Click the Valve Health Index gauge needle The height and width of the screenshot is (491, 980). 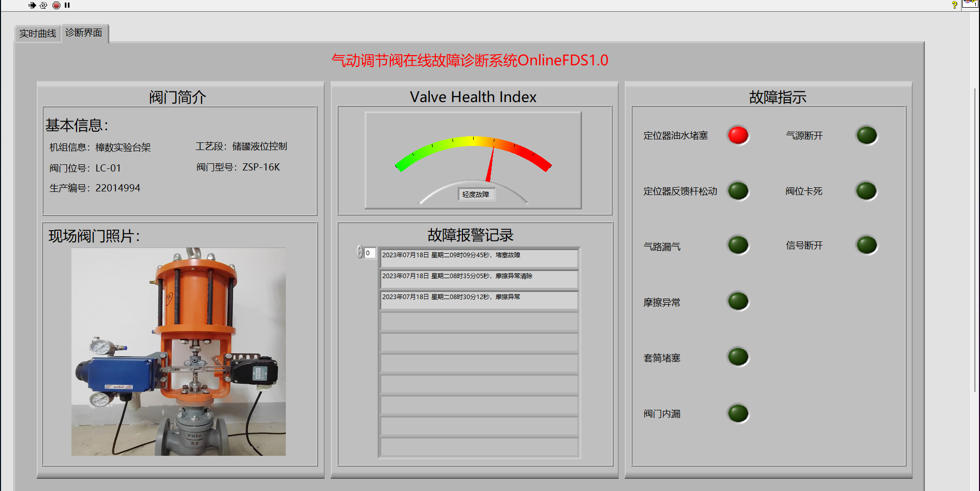point(491,164)
